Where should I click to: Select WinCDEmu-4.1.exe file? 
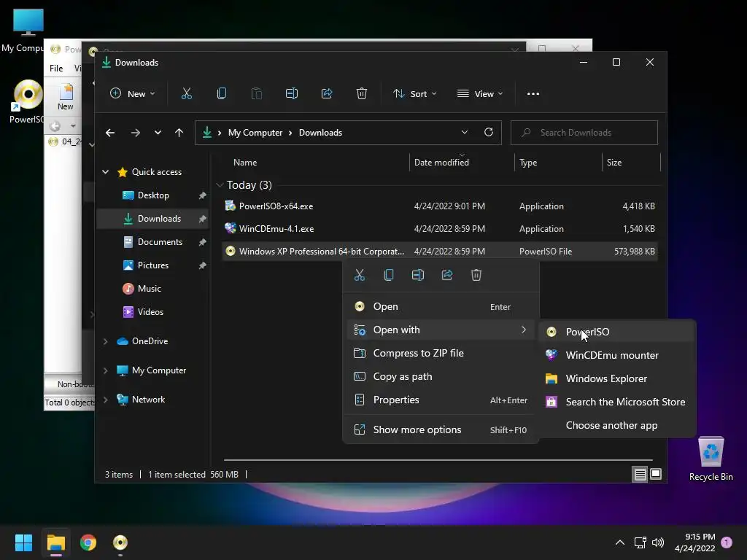pos(440,228)
